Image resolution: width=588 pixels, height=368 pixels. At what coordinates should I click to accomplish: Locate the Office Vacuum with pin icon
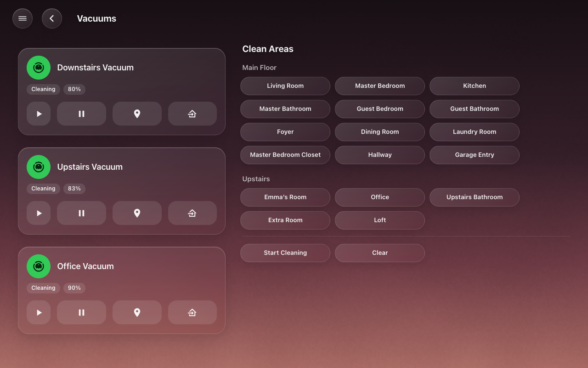(x=137, y=312)
